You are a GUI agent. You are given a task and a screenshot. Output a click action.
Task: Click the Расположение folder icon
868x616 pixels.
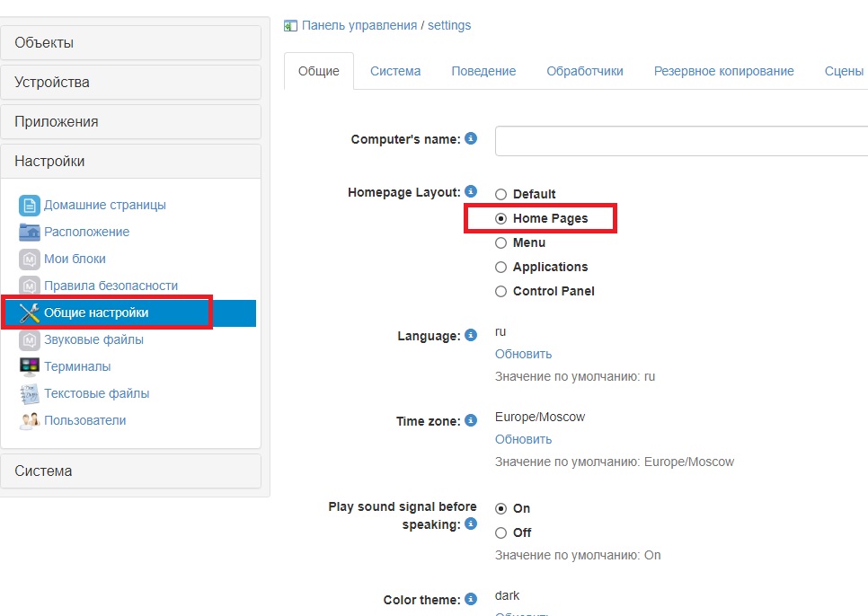(x=30, y=232)
